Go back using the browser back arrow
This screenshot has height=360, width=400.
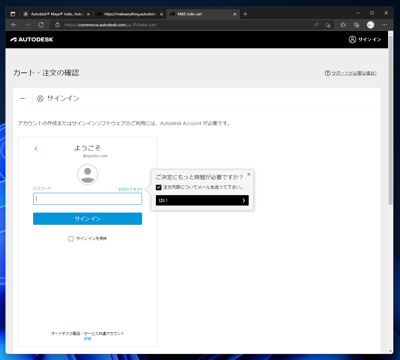click(14, 25)
